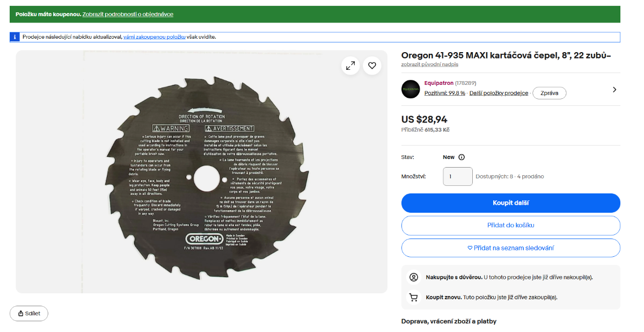Open Další položky prodejce link
644x332 pixels.
(x=499, y=93)
